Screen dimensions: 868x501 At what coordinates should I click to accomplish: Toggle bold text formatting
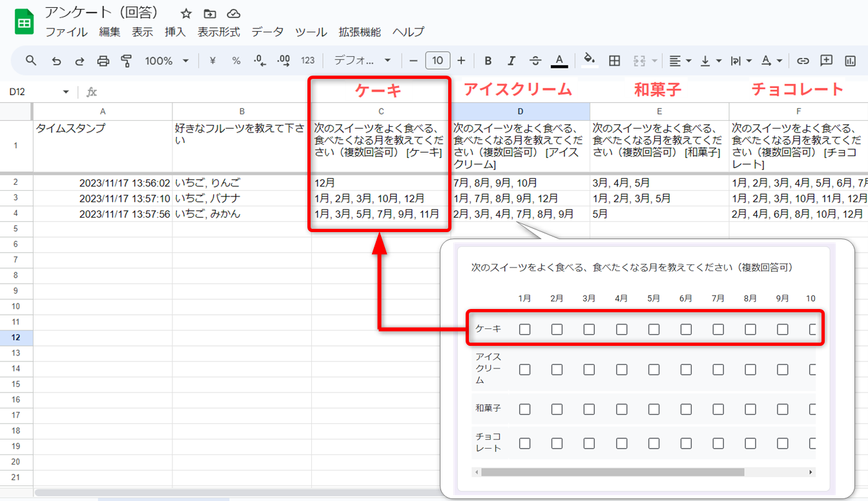pos(488,61)
